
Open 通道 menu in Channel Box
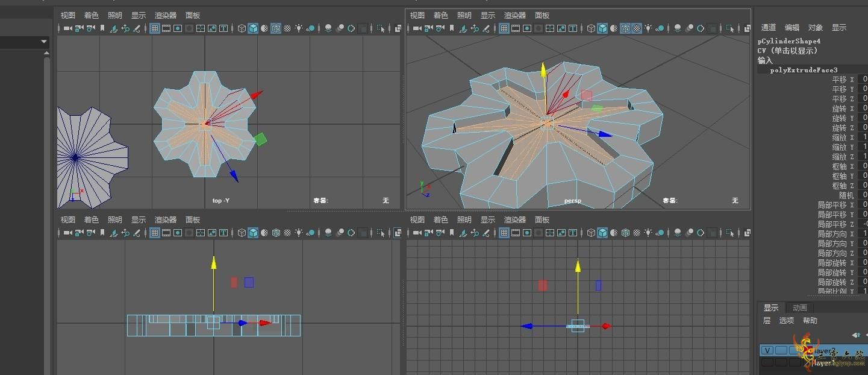click(x=769, y=28)
